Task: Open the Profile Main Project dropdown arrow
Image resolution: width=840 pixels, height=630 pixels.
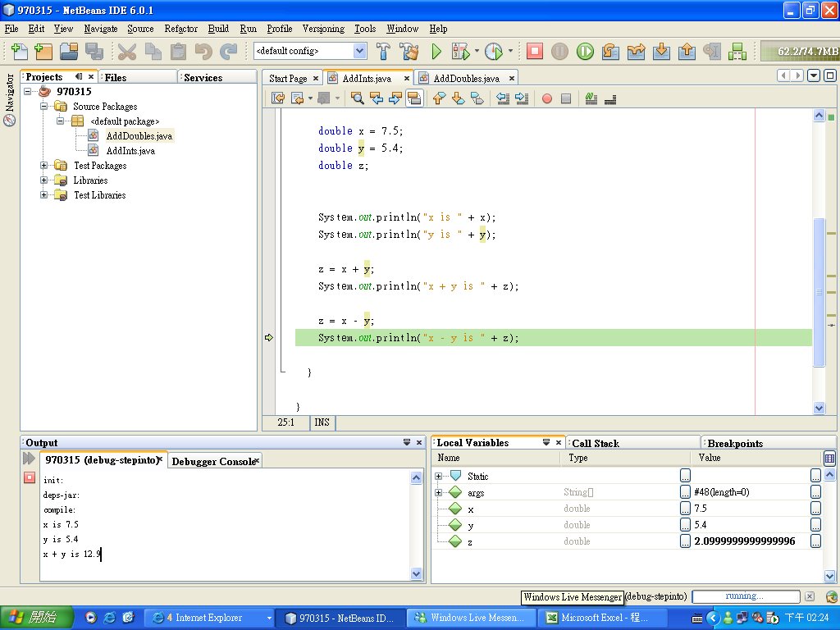Action: point(510,52)
